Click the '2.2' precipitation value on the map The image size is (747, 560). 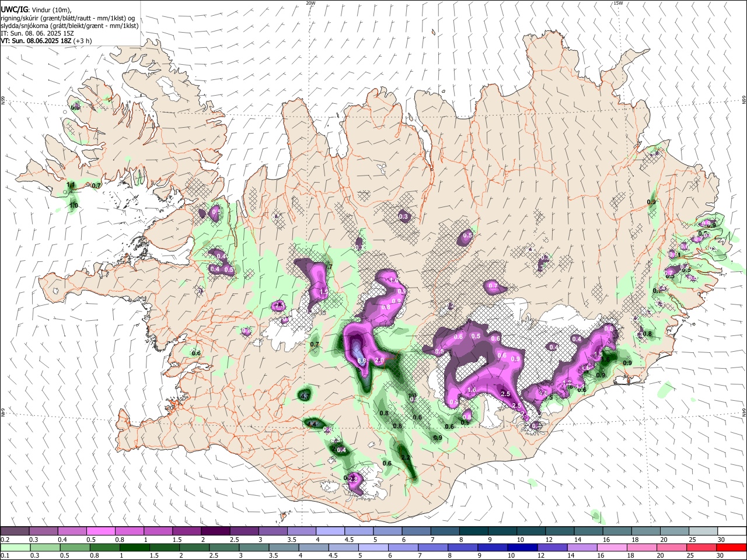406,457
